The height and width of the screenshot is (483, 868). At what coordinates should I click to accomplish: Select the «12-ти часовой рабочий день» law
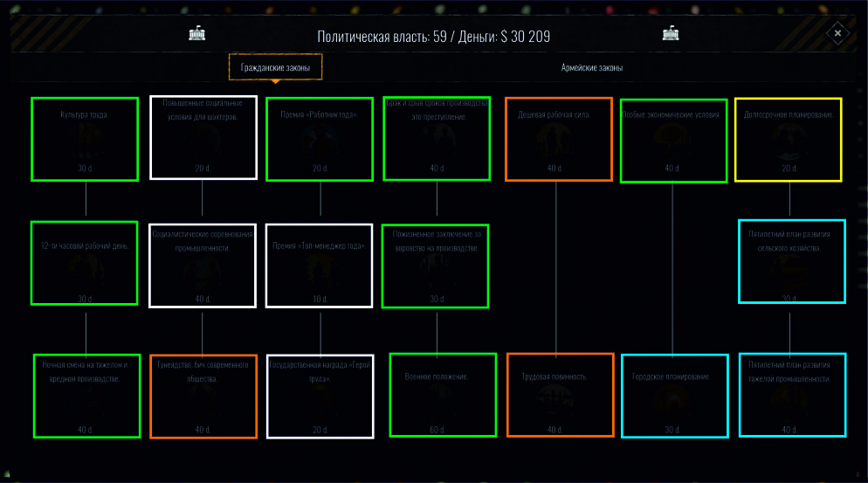(x=85, y=263)
